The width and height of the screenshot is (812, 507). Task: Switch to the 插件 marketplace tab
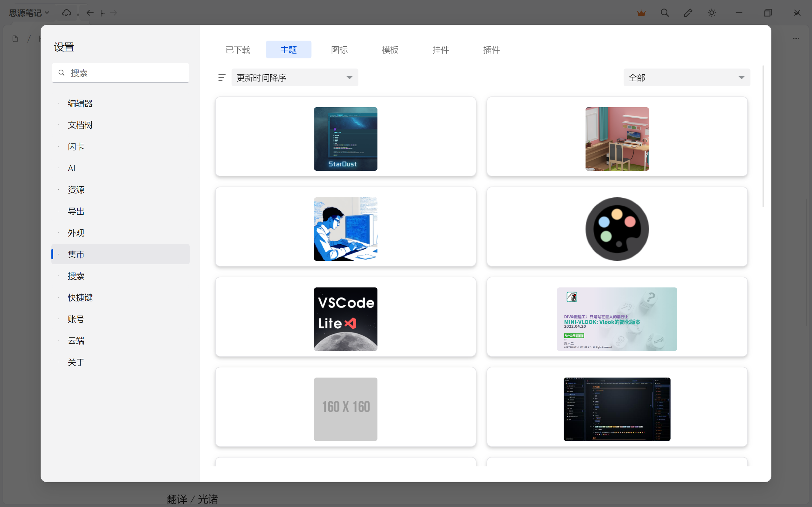(x=491, y=49)
